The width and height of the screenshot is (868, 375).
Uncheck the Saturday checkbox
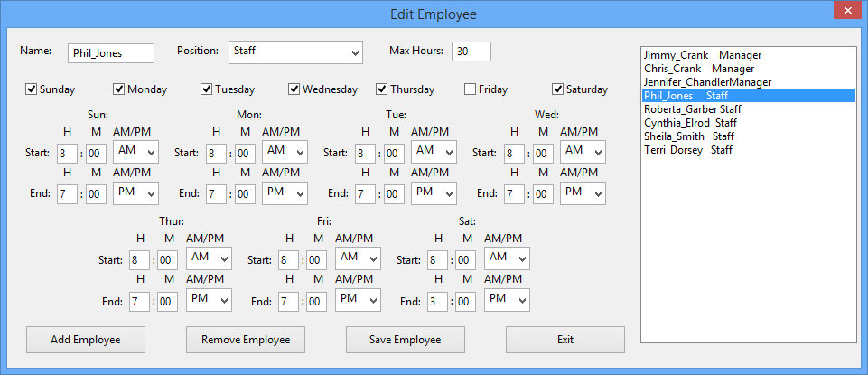[x=558, y=89]
